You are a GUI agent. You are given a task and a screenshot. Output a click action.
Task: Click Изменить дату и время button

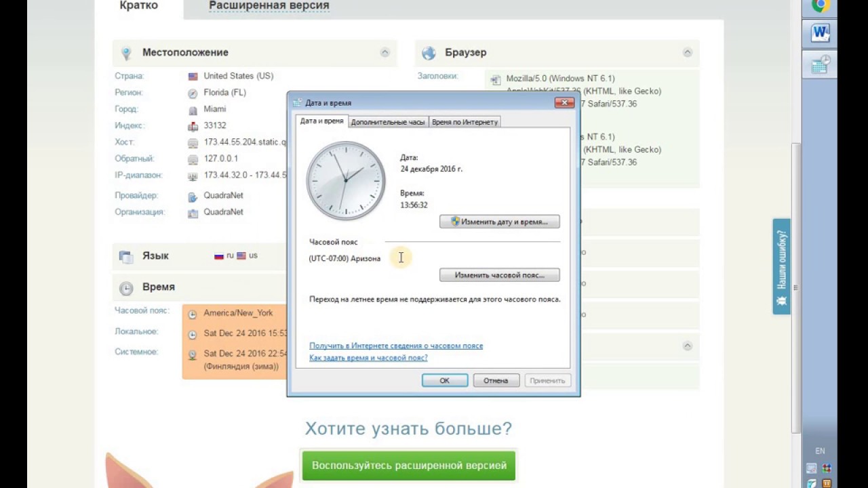tap(500, 222)
